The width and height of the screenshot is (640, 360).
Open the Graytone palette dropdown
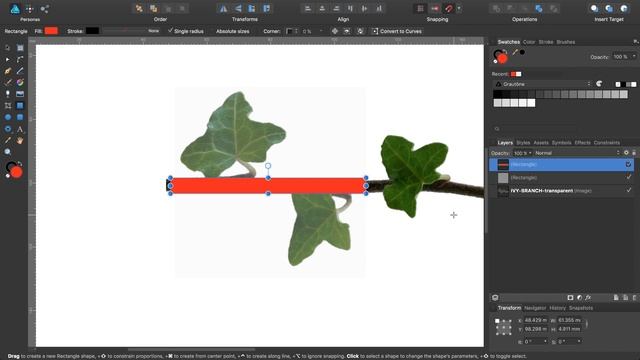point(542,84)
